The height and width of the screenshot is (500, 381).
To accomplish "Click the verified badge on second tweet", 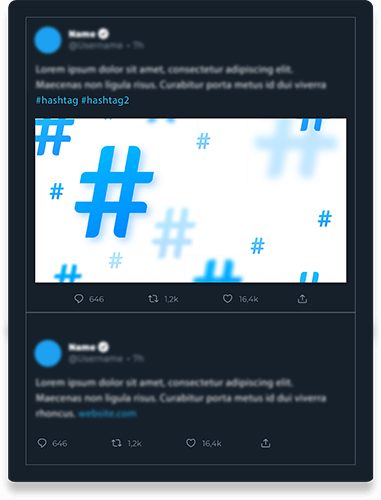I will 104,347.
